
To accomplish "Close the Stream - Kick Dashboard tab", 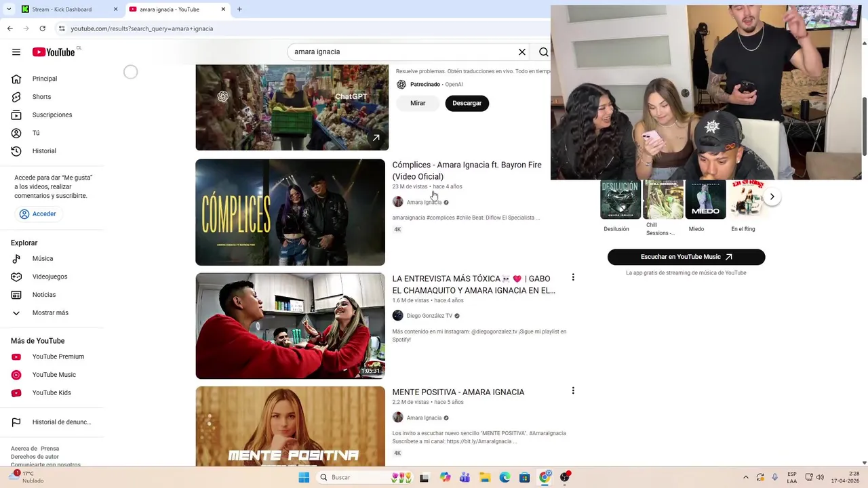I will coord(115,9).
